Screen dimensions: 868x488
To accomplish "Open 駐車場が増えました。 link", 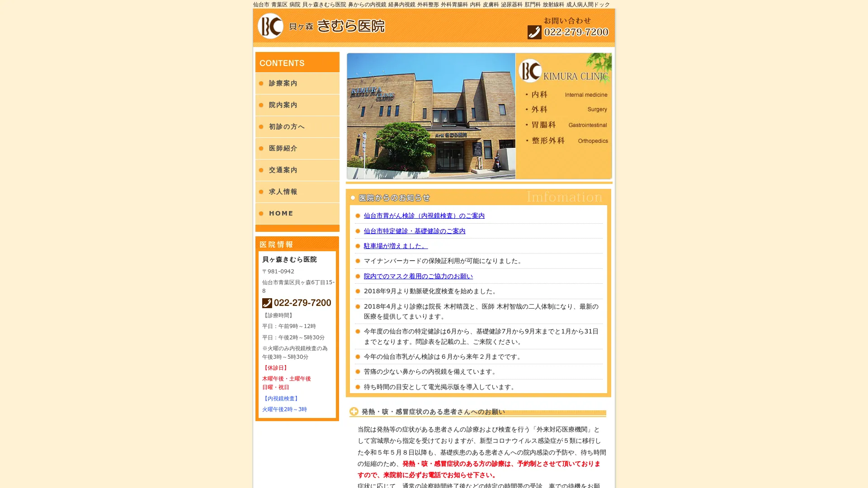I will click(396, 246).
